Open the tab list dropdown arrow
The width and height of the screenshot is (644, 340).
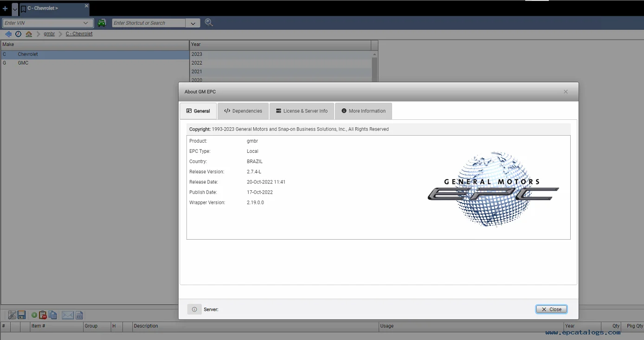[x=15, y=9]
